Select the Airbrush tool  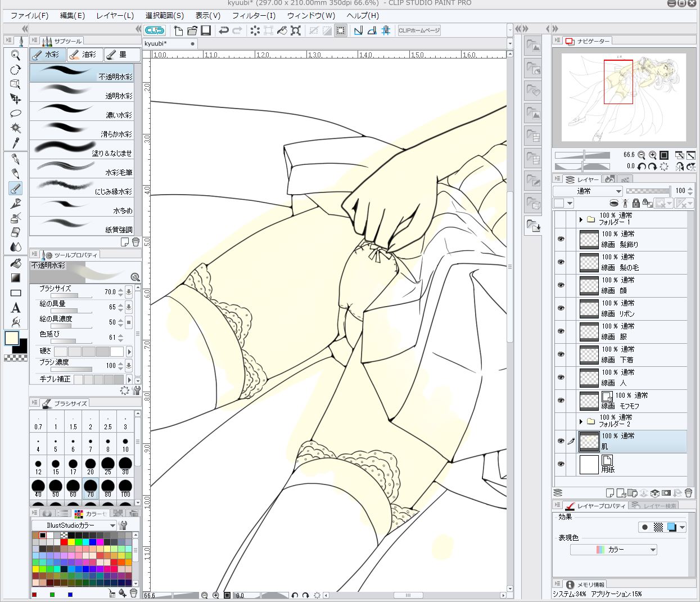16,218
